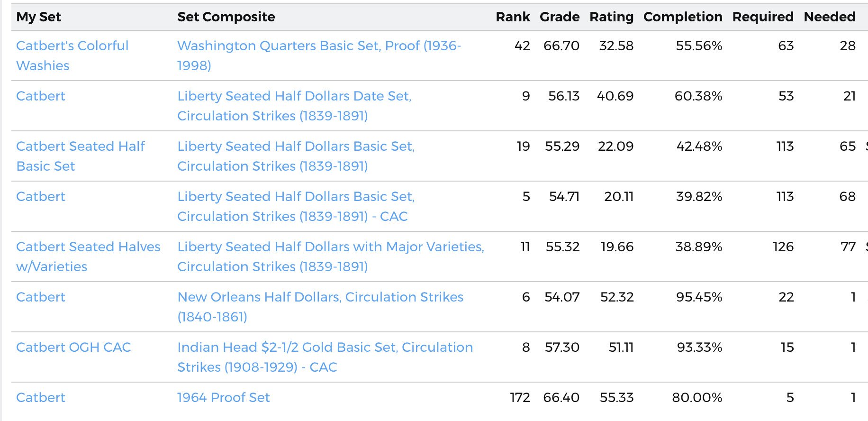Click the My Set column header

pos(38,17)
